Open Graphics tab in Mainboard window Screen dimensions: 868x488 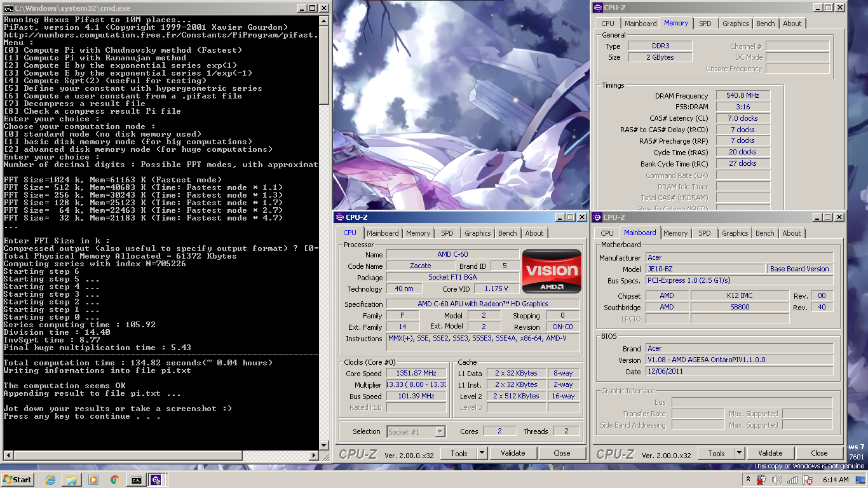pos(735,233)
